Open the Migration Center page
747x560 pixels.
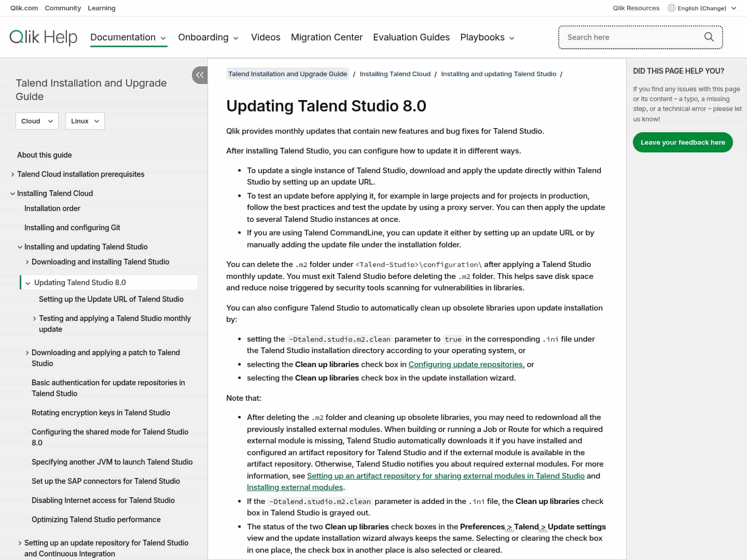pyautogui.click(x=327, y=37)
